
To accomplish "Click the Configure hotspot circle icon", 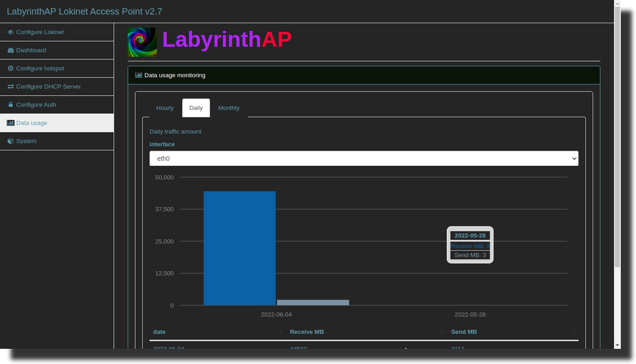I will (10, 68).
